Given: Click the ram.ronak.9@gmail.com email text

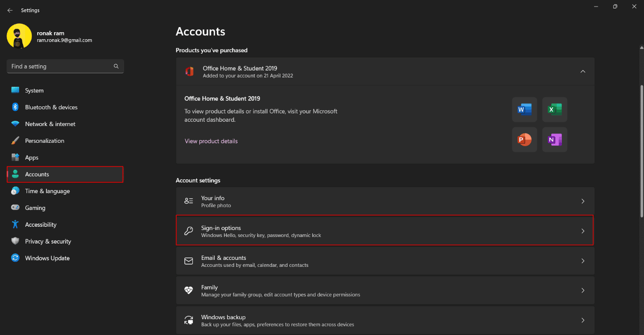Looking at the screenshot, I should 64,41.
